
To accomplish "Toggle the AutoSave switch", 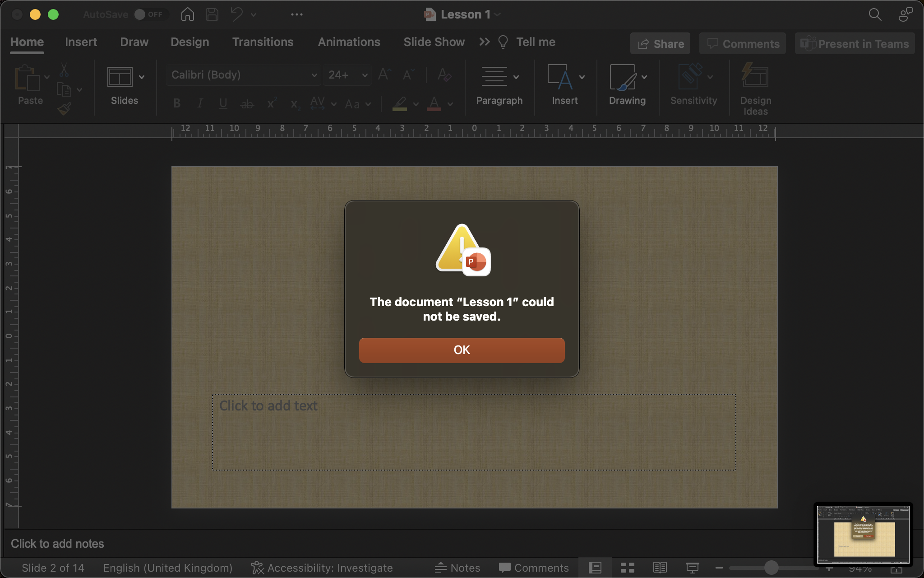I will click(x=149, y=14).
